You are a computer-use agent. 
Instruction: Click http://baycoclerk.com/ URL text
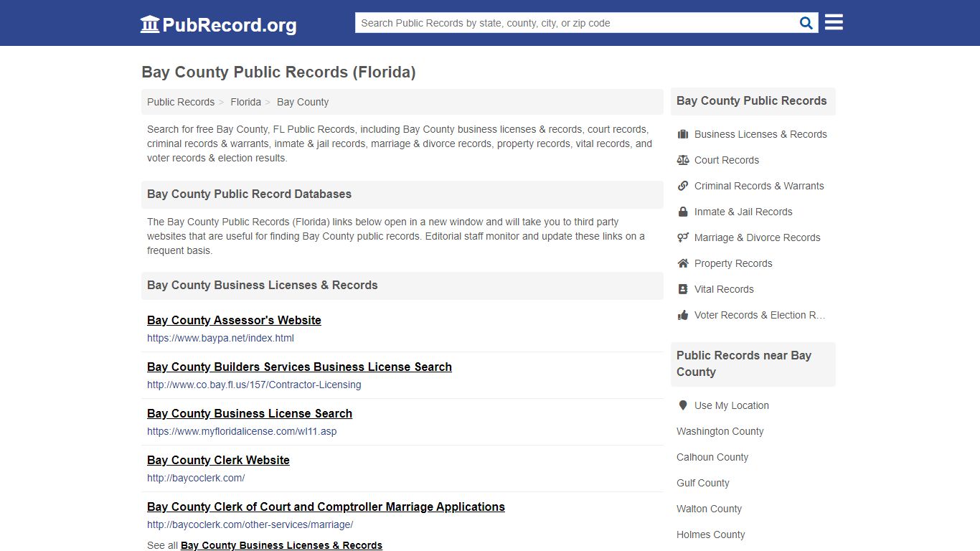coord(196,478)
